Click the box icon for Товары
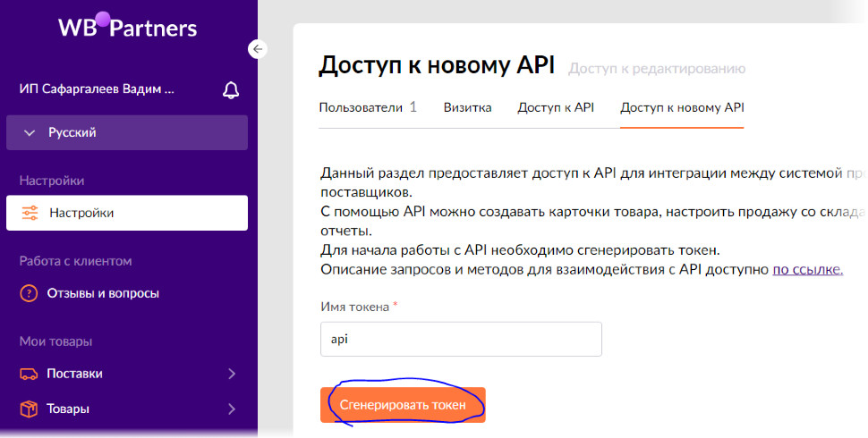The image size is (868, 438). [x=30, y=409]
